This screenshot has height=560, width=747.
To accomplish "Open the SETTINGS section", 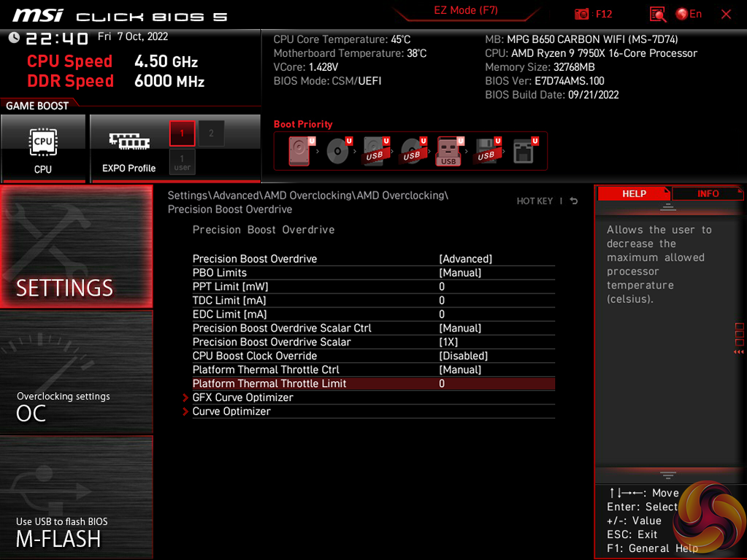I will (76, 247).
